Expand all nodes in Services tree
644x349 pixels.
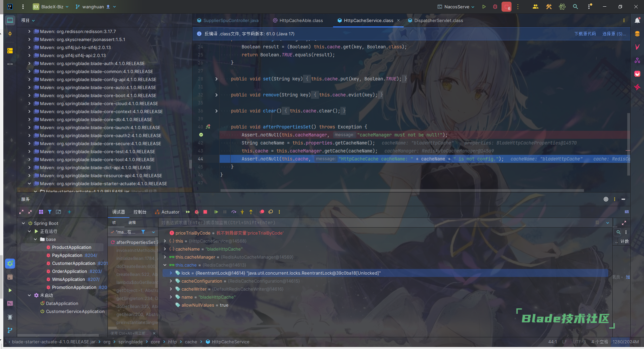coord(21,212)
